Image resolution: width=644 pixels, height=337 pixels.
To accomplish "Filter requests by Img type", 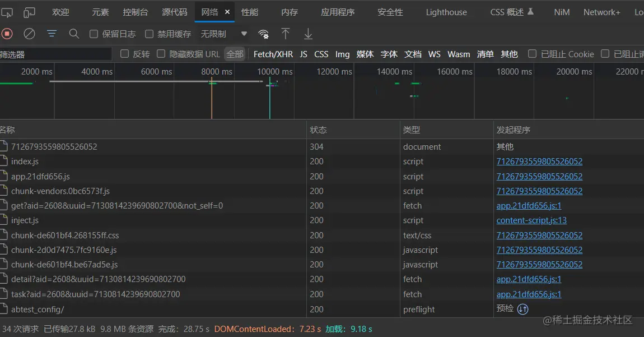I will click(x=342, y=54).
